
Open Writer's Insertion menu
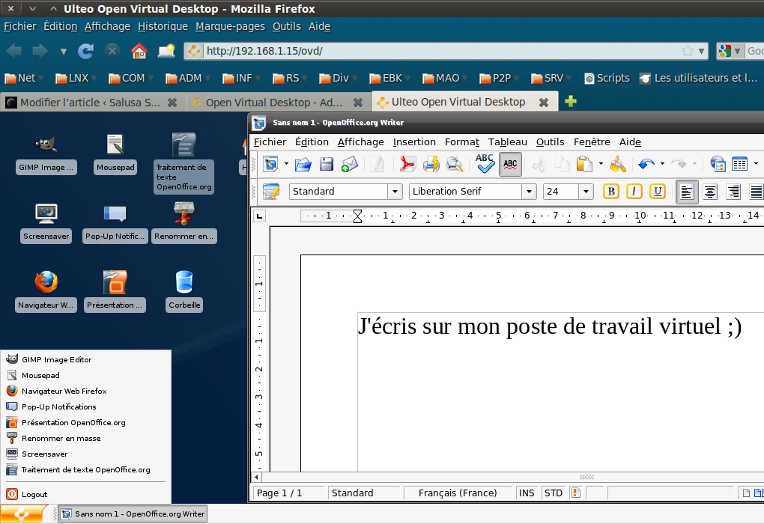click(x=414, y=142)
